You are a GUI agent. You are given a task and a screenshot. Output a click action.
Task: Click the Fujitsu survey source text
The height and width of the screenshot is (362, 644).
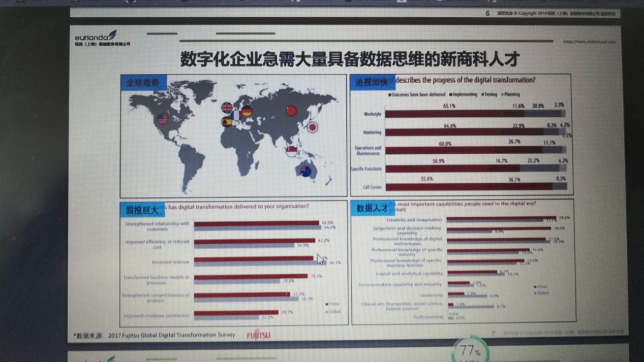point(171,335)
